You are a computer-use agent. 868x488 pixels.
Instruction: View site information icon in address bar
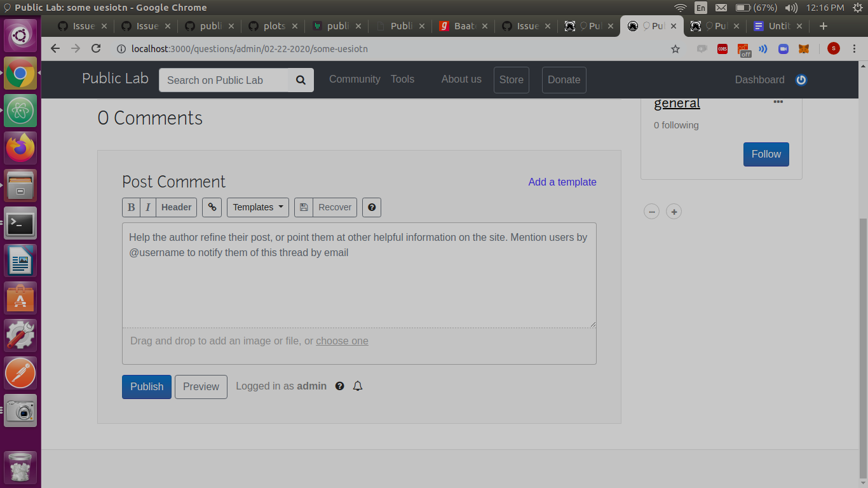coord(121,49)
